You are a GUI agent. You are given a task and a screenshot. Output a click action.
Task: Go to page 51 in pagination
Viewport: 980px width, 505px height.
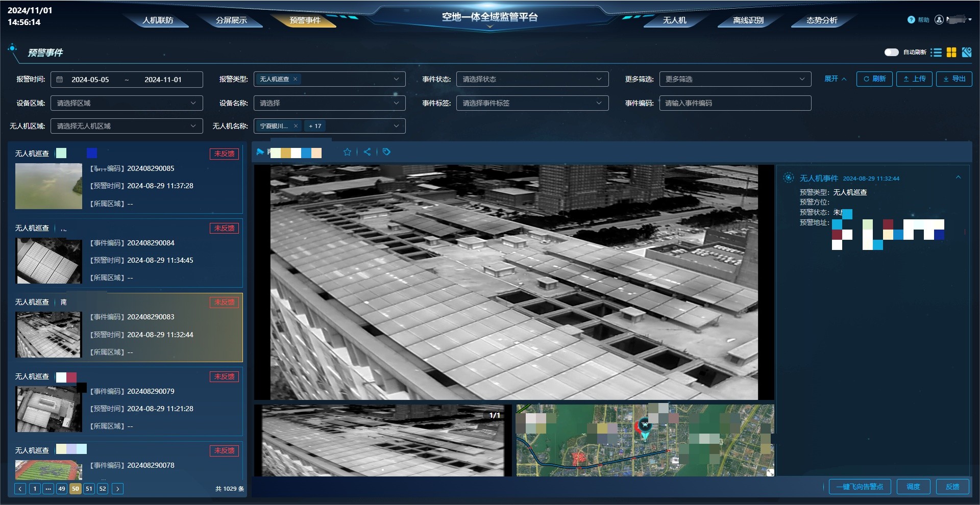[x=89, y=489]
